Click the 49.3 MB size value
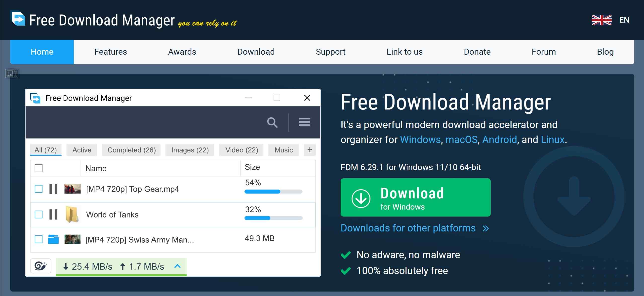Screen dimensions: 644x296 click(x=259, y=238)
